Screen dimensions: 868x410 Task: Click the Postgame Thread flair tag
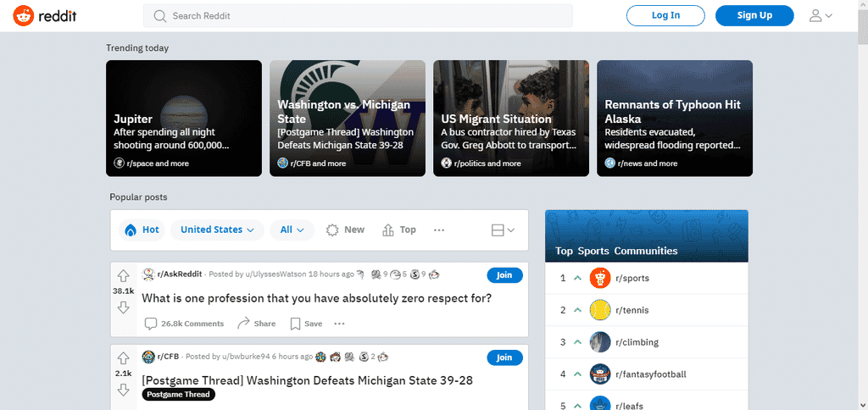click(178, 395)
